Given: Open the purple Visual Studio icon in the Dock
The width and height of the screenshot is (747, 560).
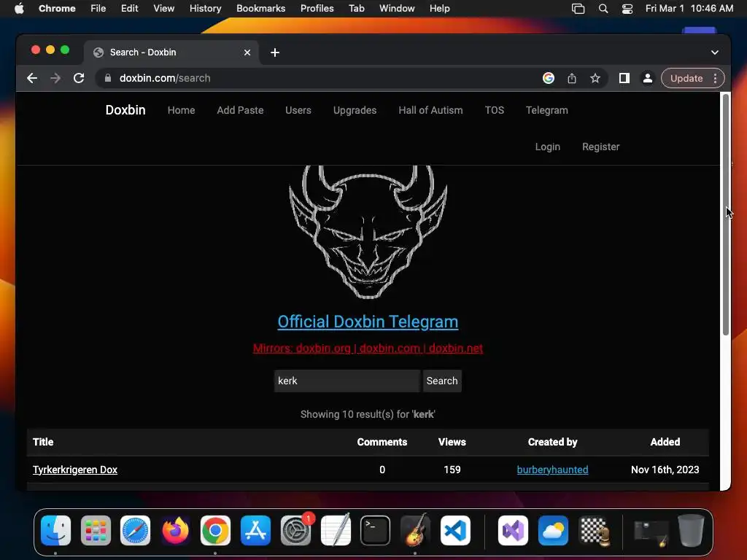Looking at the screenshot, I should point(513,531).
